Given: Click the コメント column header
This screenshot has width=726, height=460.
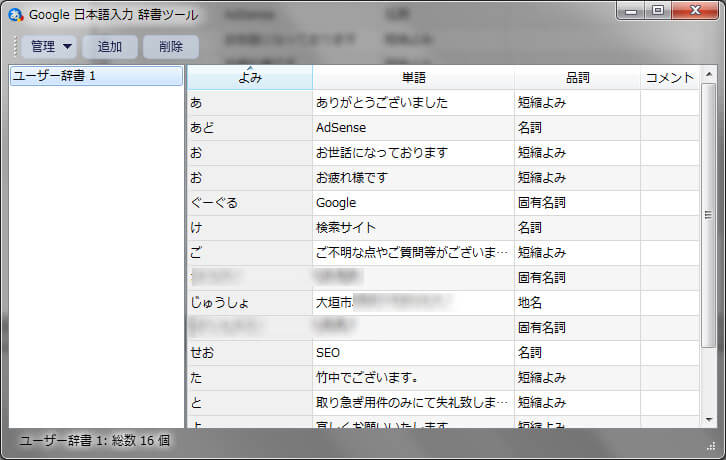Looking at the screenshot, I should pos(670,77).
